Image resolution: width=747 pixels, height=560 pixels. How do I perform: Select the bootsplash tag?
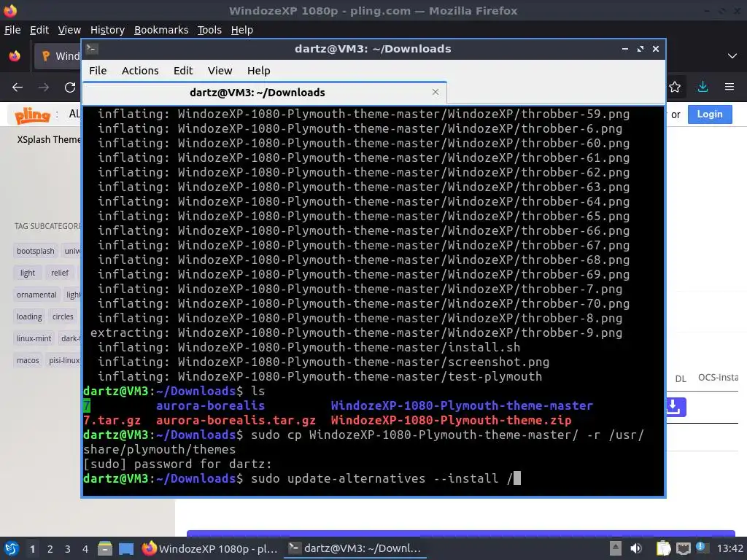tap(35, 251)
